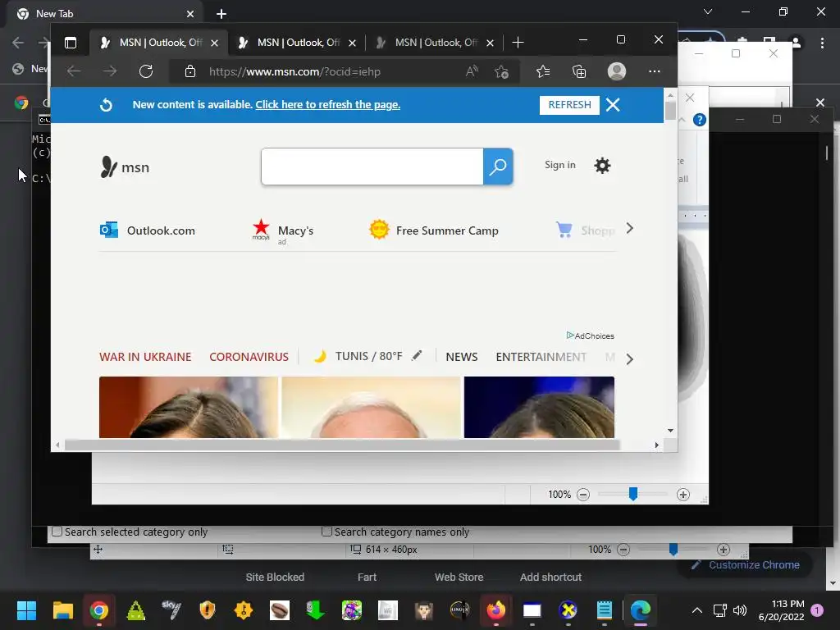Viewport: 840px width, 630px height.
Task: Click Edge address bar URL
Action: coord(294,72)
